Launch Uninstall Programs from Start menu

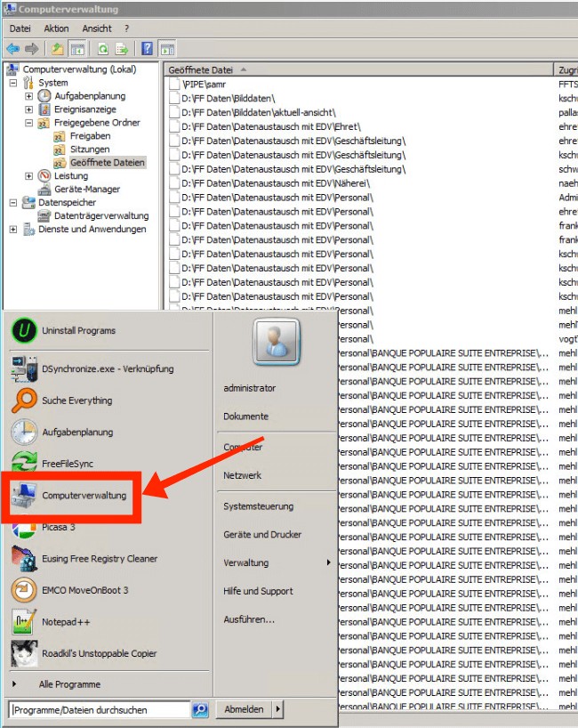tap(78, 331)
